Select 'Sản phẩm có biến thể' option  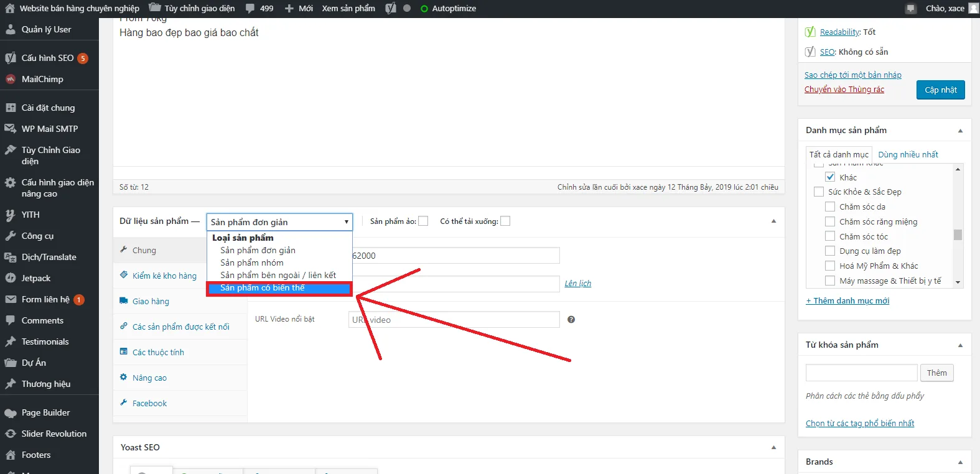pos(279,289)
